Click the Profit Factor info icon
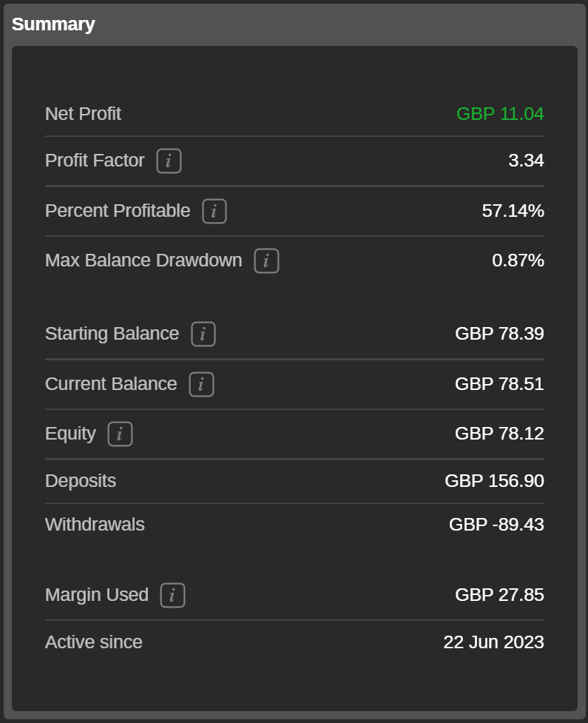This screenshot has height=723, width=588. 169,161
